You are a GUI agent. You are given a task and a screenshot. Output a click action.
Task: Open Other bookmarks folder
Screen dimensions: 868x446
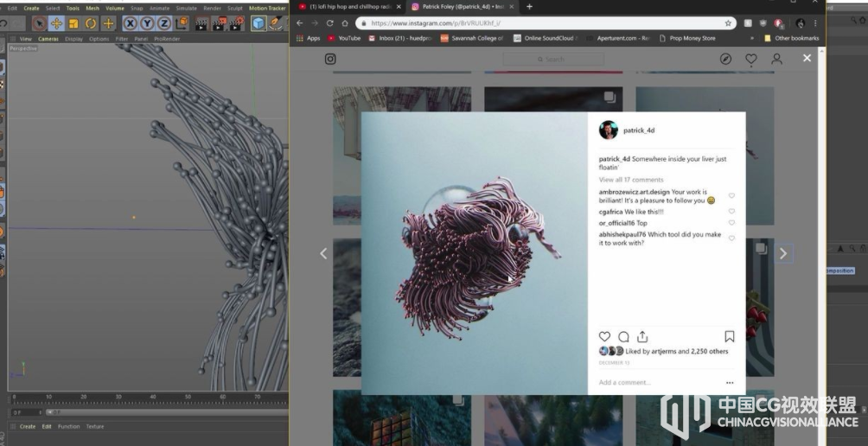click(791, 38)
